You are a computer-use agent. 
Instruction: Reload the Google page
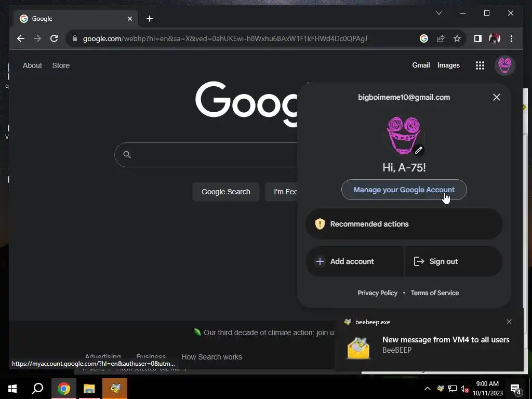(x=54, y=38)
